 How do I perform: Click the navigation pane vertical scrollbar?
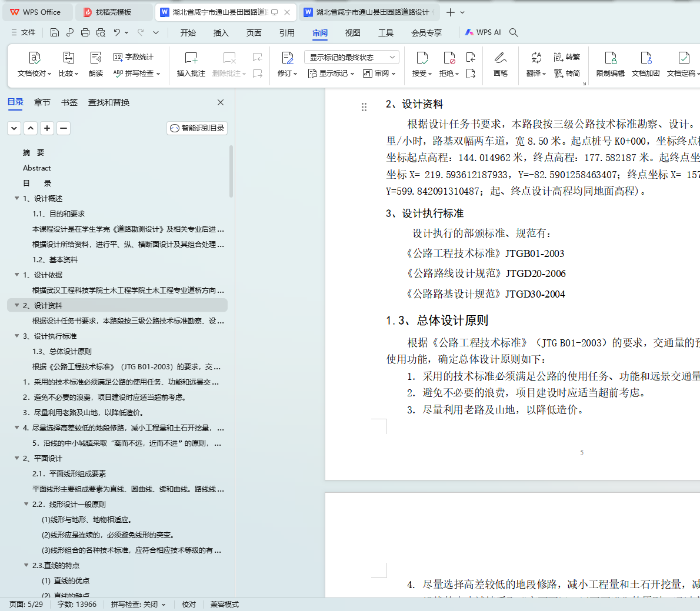pyautogui.click(x=231, y=171)
